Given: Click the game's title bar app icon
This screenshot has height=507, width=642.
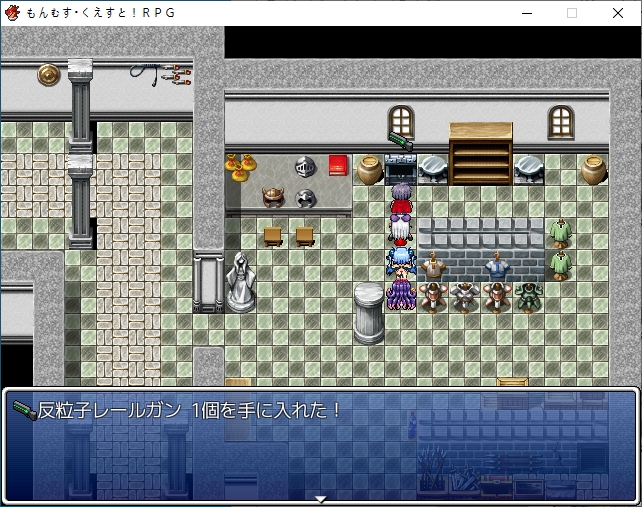Looking at the screenshot, I should 12,13.
